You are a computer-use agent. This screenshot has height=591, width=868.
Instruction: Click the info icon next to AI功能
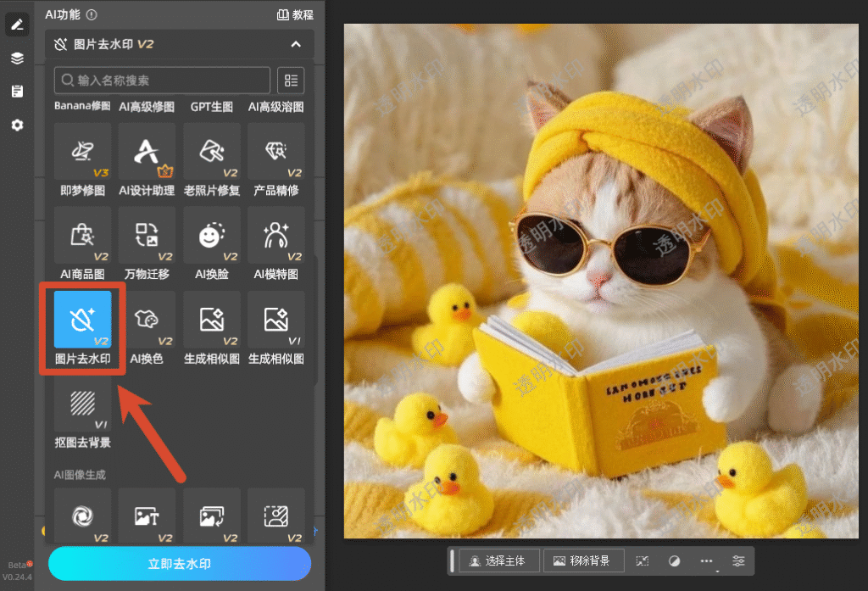92,15
